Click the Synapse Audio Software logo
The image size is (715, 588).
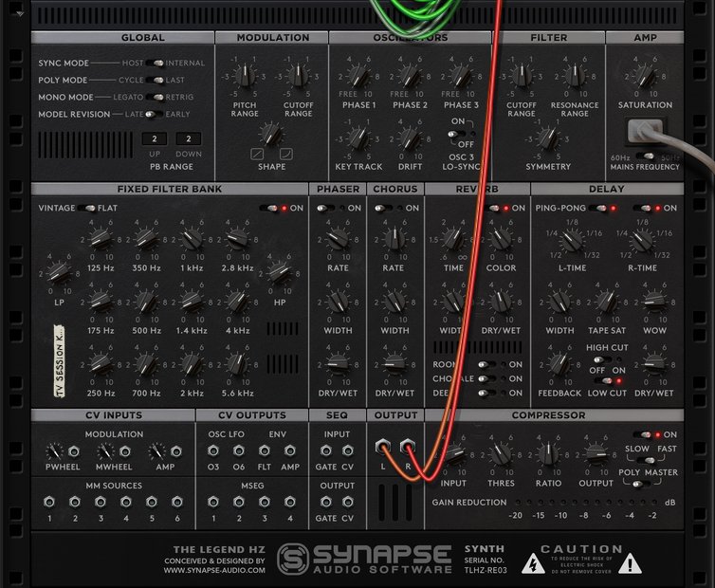(x=364, y=558)
